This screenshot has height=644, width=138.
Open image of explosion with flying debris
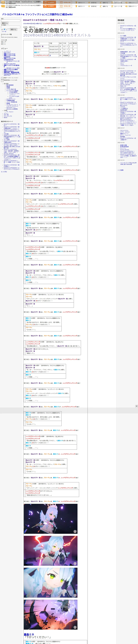click(x=51, y=615)
